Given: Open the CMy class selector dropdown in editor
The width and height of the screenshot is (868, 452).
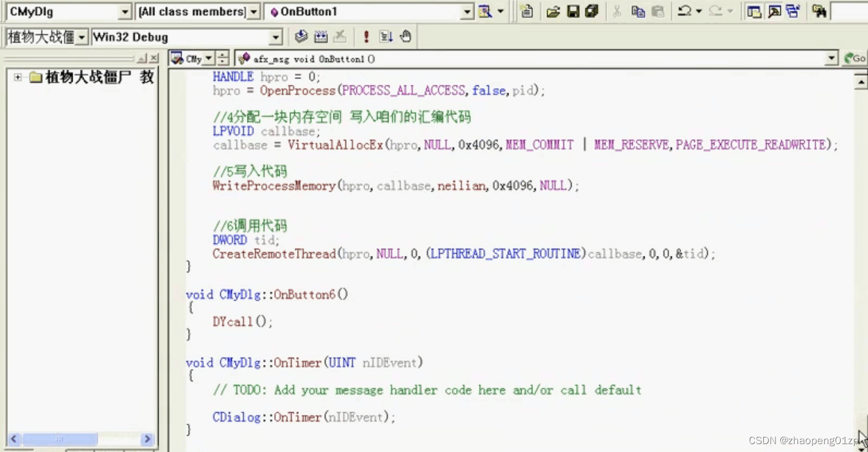Looking at the screenshot, I should click(208, 58).
